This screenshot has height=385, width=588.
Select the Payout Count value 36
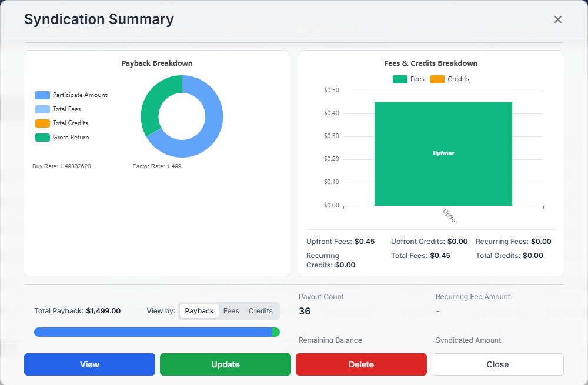pos(305,310)
